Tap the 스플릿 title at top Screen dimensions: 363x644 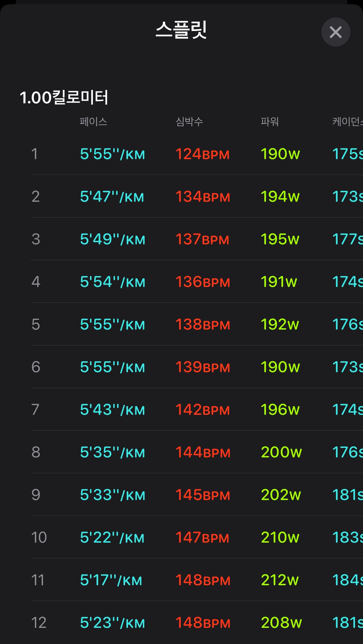181,30
